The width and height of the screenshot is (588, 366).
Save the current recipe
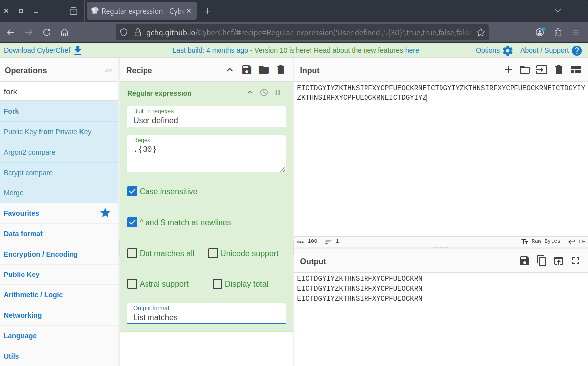pos(247,70)
